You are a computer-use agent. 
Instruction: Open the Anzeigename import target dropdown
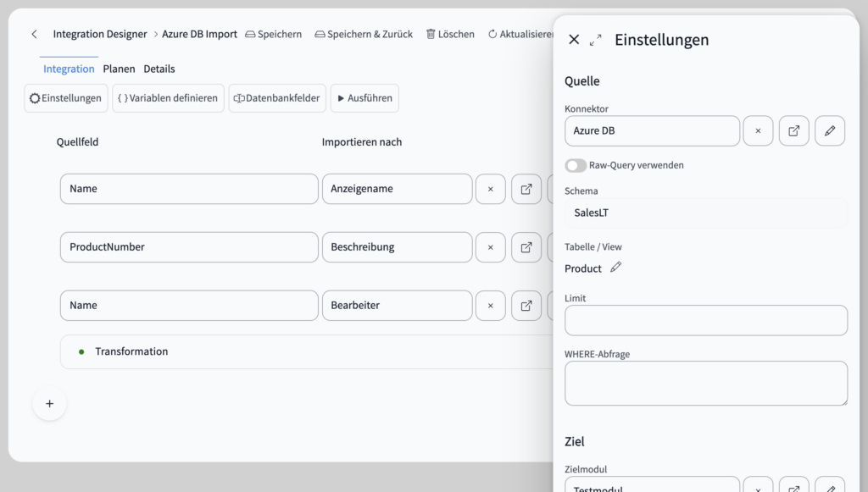coord(397,189)
